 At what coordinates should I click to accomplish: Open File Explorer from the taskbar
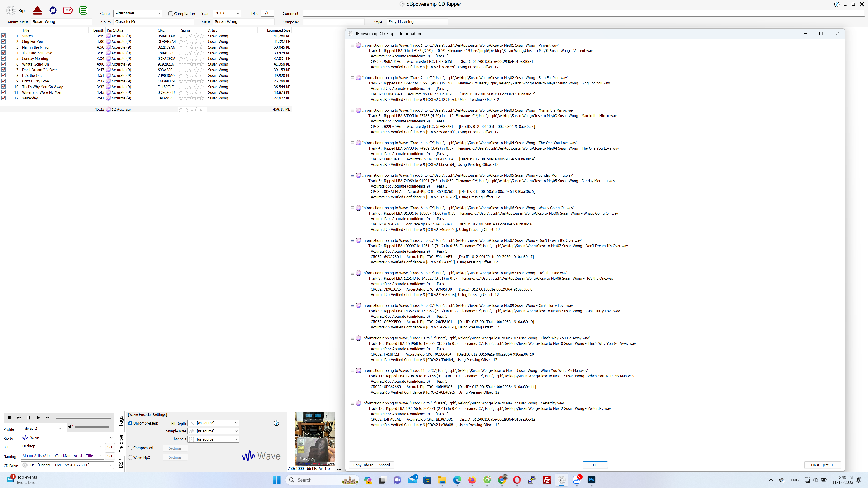tap(442, 480)
